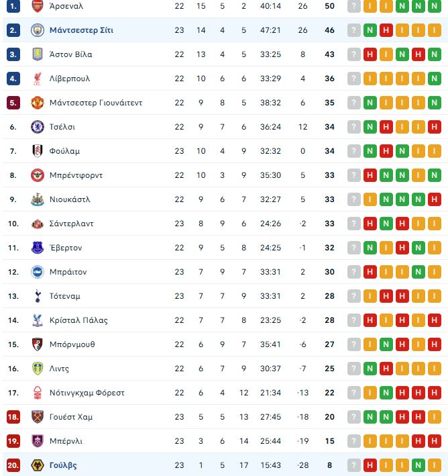The height and width of the screenshot is (476, 448).
Task: Open the Μπρέντφορντ team page link
Action: pos(76,175)
